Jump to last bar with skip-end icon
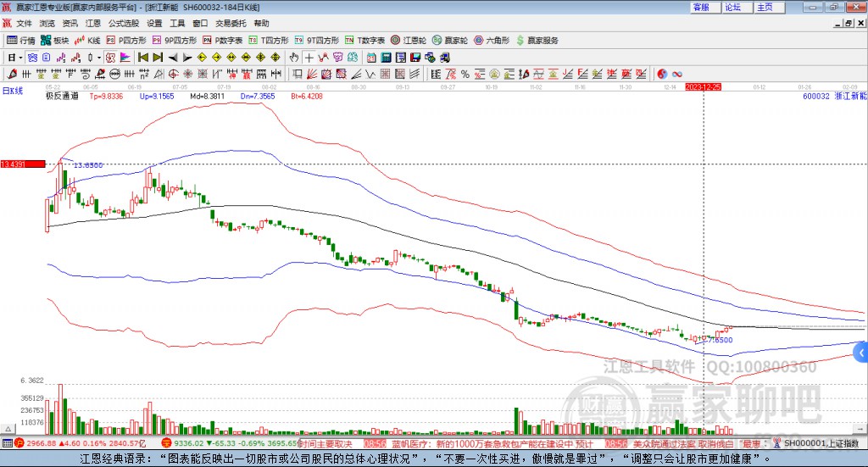 coord(158,58)
